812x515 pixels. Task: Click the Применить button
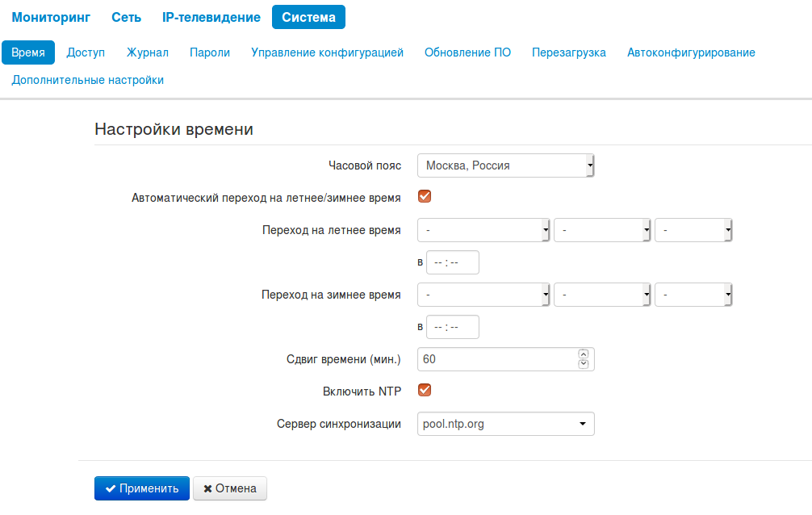click(x=142, y=488)
